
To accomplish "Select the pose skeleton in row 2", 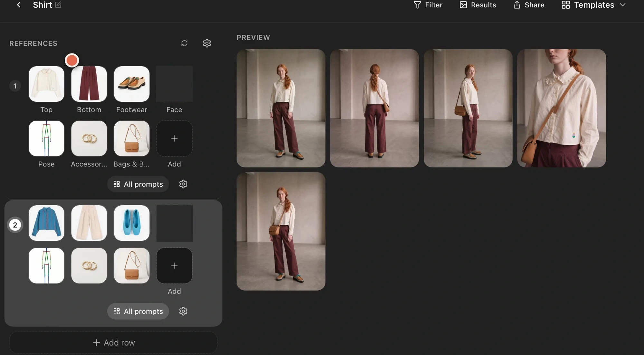I will (x=46, y=266).
